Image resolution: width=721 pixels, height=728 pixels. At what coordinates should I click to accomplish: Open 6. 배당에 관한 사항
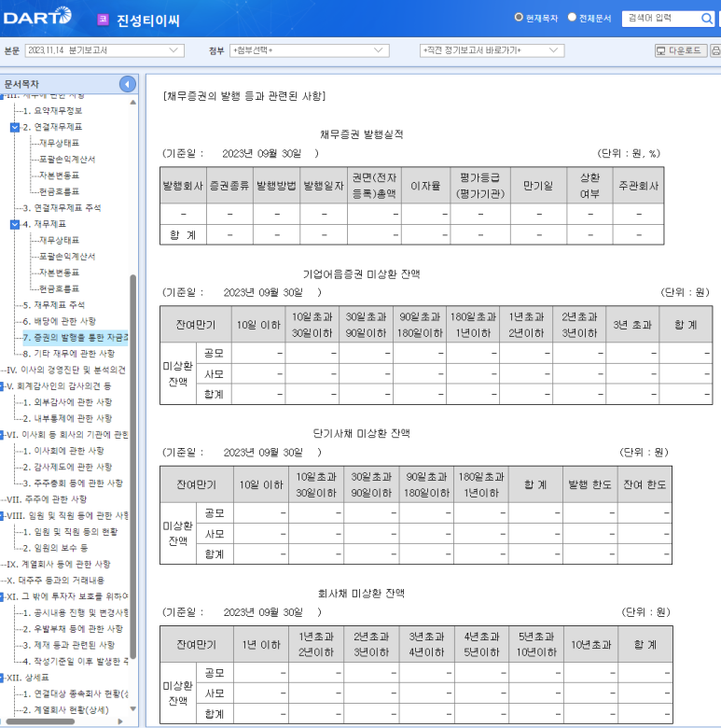coord(60,321)
